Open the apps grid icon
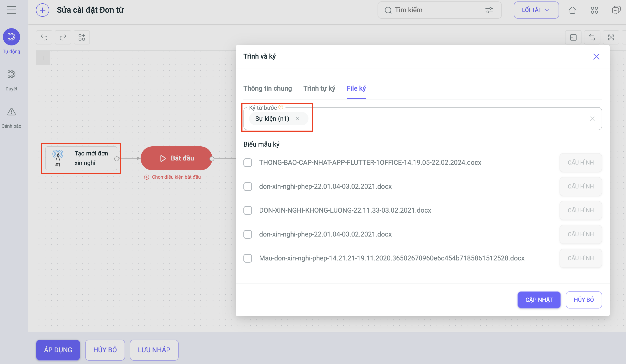Viewport: 626px width, 364px height. [x=594, y=10]
